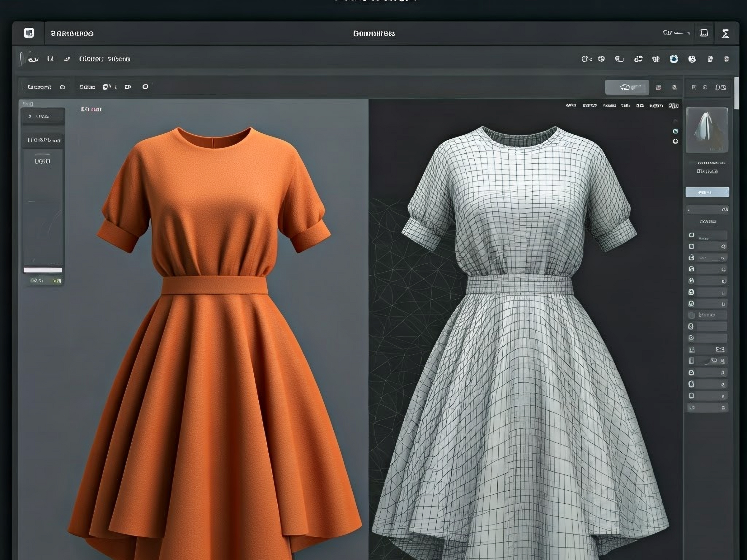Click the light blue button in the right panel
This screenshot has height=560, width=747.
coord(707,192)
